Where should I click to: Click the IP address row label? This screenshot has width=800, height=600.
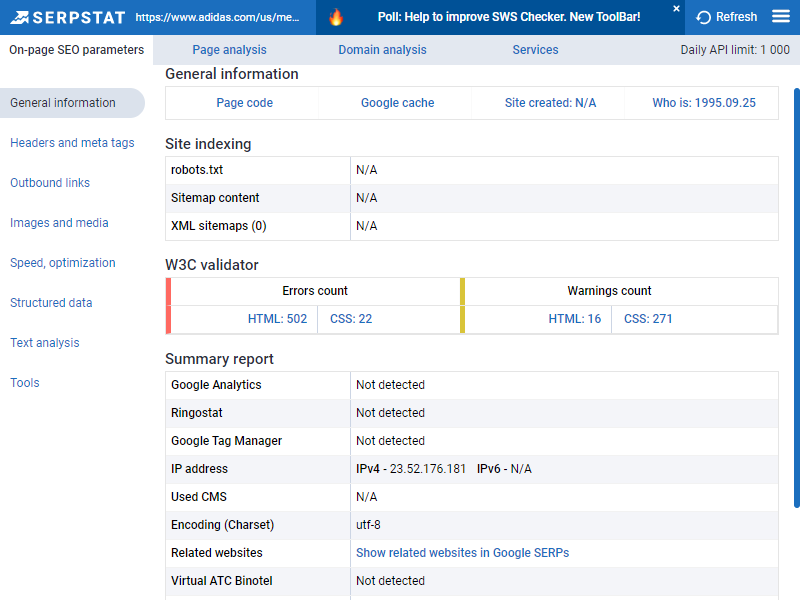(199, 469)
